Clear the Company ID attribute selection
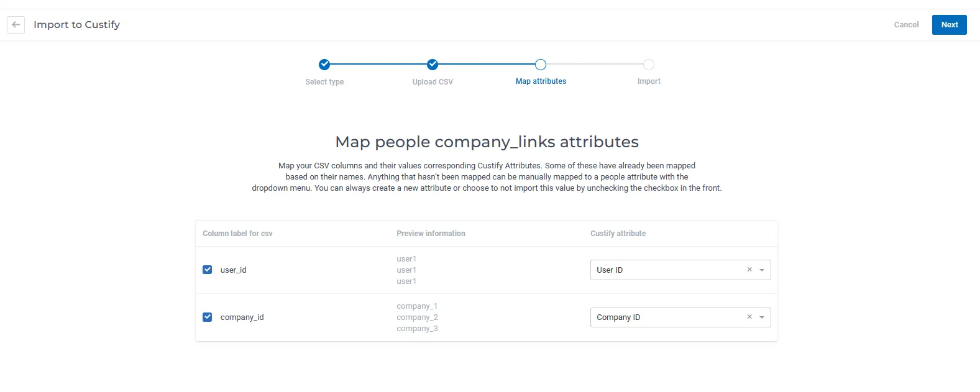The width and height of the screenshot is (980, 392). pyautogui.click(x=749, y=317)
